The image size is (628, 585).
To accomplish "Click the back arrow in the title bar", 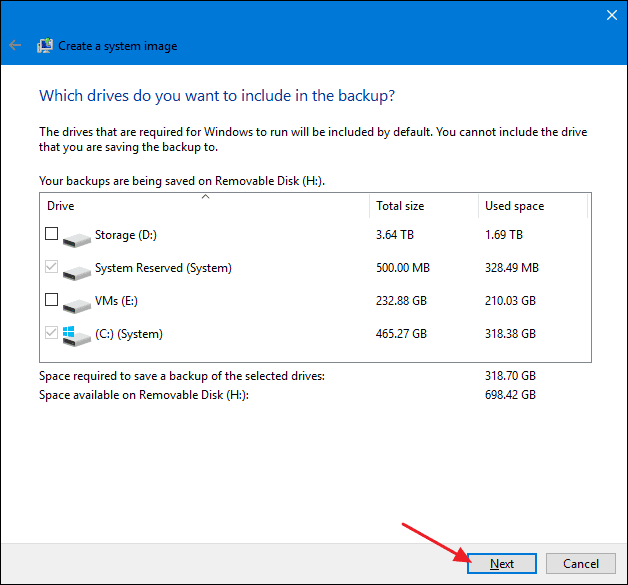I will click(15, 45).
